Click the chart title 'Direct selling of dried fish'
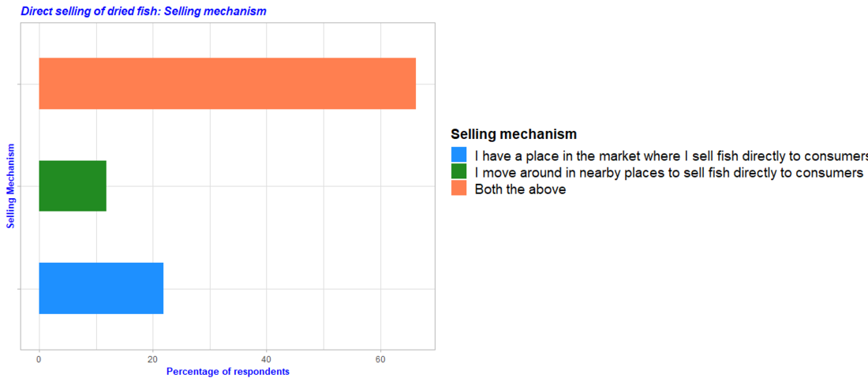Viewport: 868px width, 382px height. [x=144, y=11]
